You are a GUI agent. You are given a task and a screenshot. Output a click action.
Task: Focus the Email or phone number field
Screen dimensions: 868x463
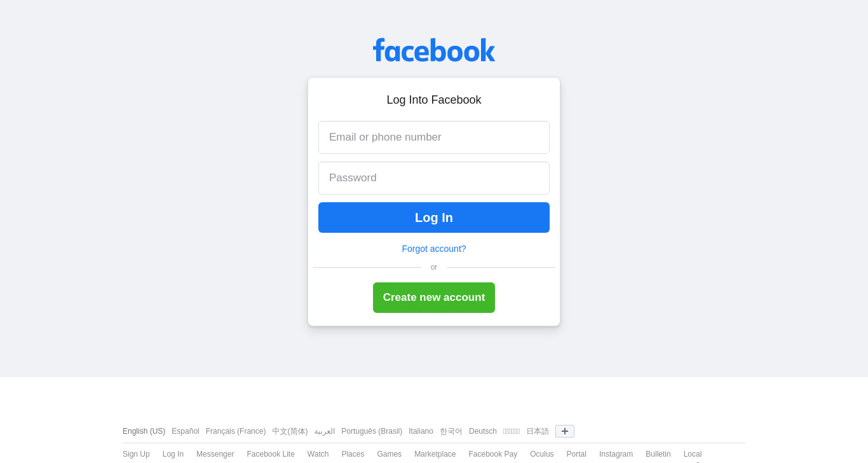coord(434,137)
